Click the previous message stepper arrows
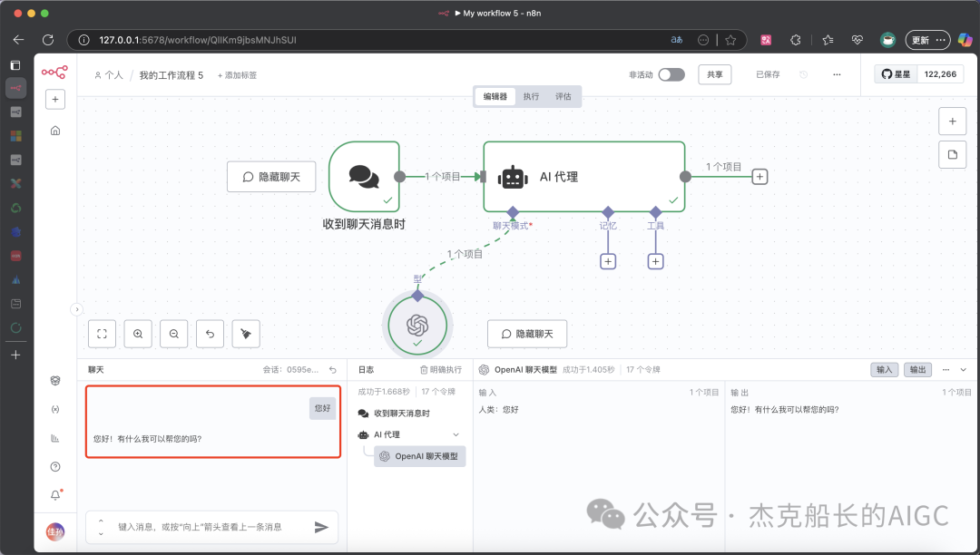 click(101, 527)
